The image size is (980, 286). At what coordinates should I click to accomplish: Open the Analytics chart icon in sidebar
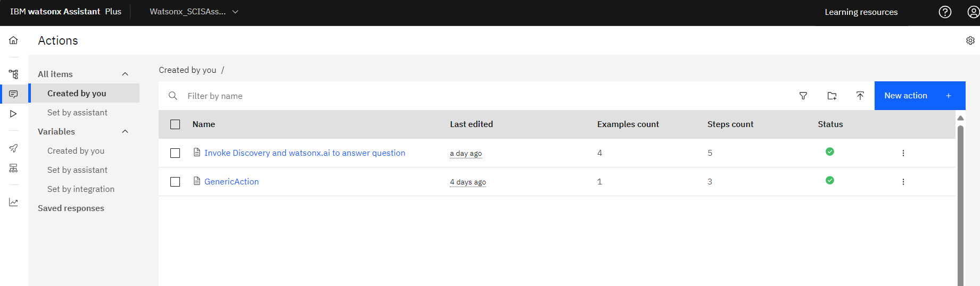pyautogui.click(x=13, y=203)
